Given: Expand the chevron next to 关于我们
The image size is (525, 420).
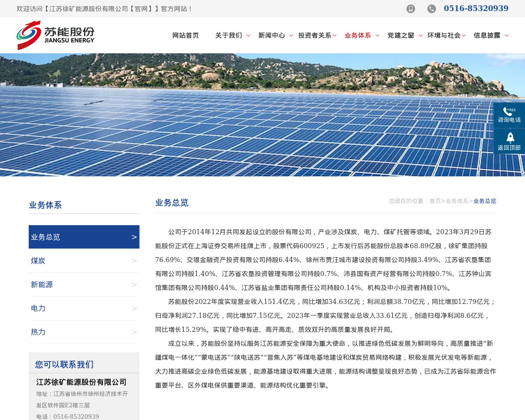Looking at the screenshot, I should coord(248,36).
